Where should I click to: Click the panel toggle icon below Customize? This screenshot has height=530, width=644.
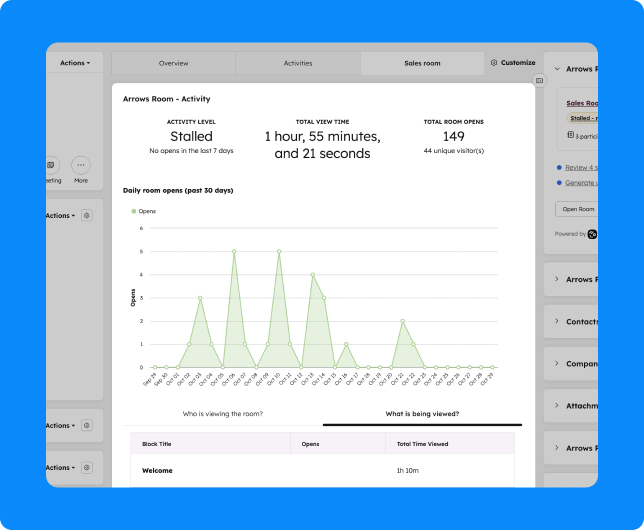point(539,81)
